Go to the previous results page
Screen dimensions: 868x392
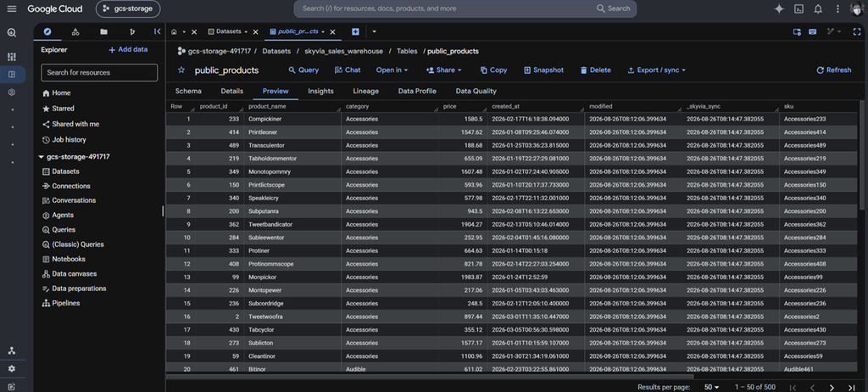pyautogui.click(x=812, y=387)
